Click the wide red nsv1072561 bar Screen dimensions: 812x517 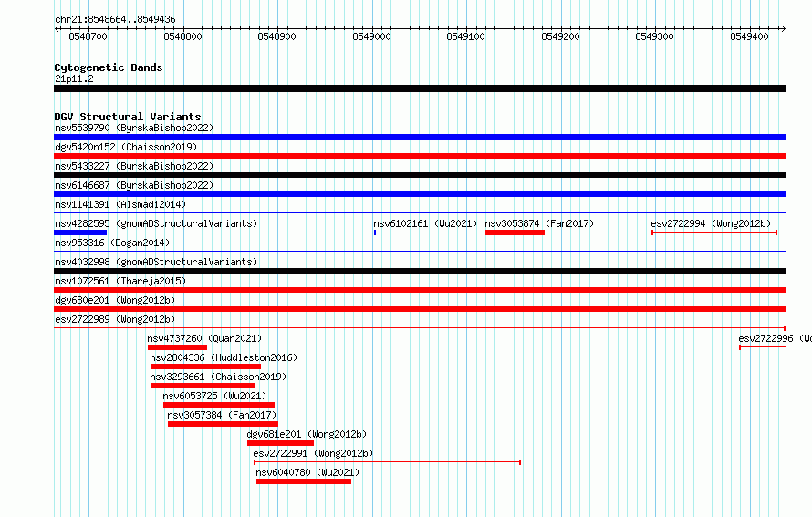point(420,290)
